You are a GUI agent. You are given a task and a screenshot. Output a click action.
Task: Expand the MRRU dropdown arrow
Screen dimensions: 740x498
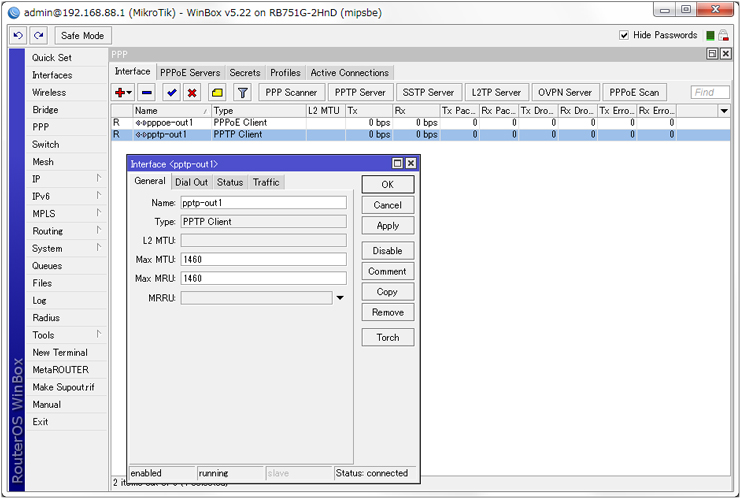click(339, 297)
